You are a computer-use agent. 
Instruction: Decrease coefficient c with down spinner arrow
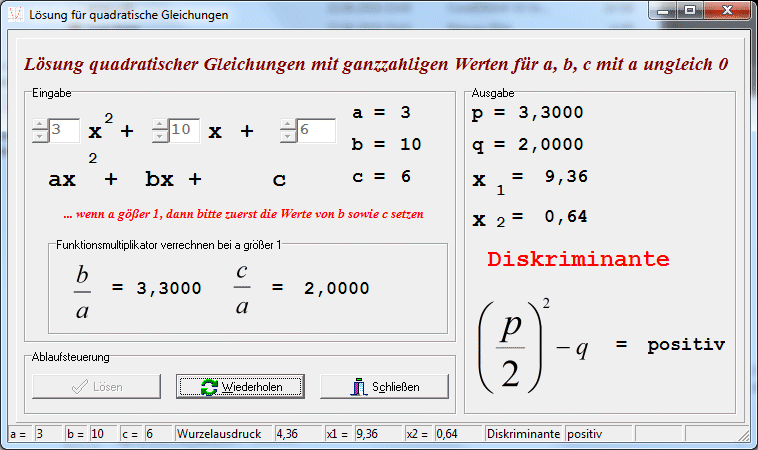click(x=288, y=136)
